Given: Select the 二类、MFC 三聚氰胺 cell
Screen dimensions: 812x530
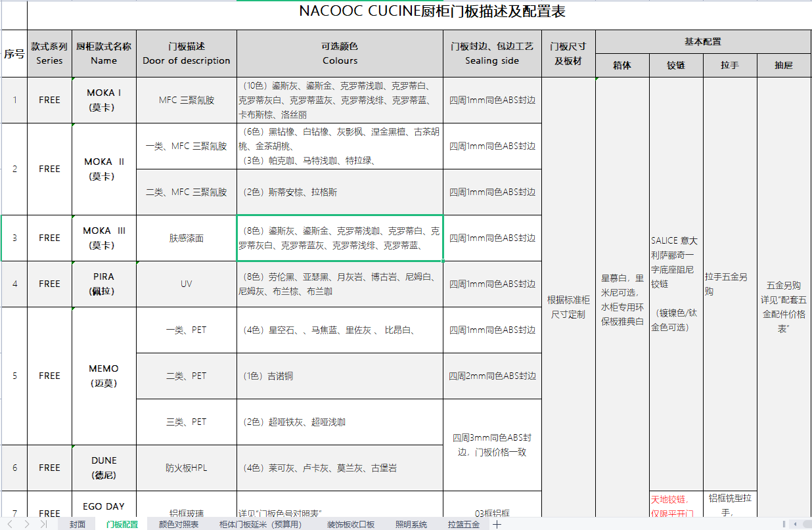Looking at the screenshot, I should click(187, 192).
